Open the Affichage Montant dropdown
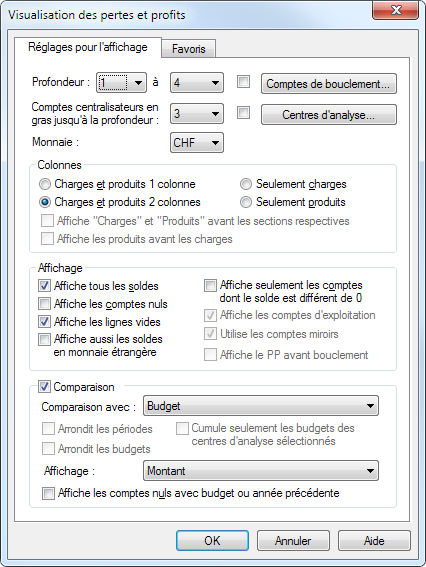Viewport: 426px width, 567px height. pyautogui.click(x=261, y=470)
